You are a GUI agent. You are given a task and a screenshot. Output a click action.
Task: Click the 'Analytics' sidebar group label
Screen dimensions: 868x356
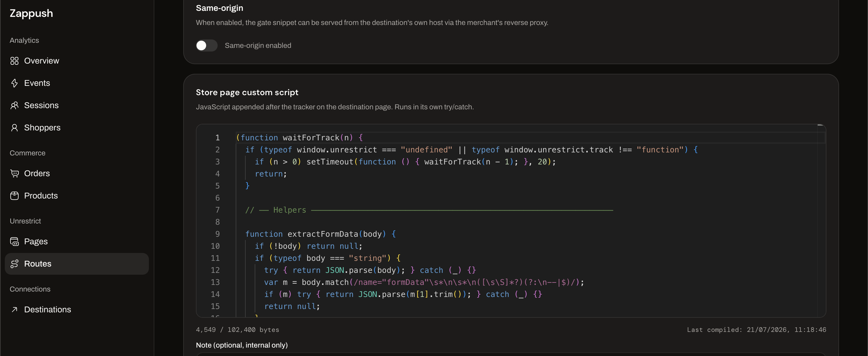[24, 40]
